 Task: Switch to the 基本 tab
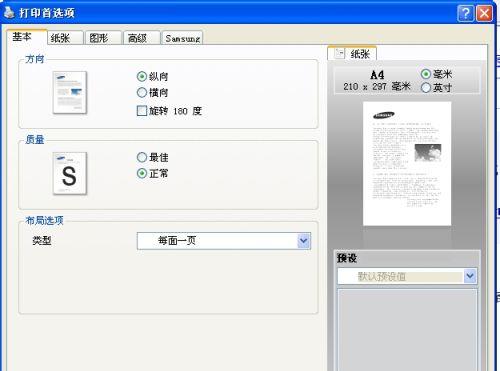[x=26, y=37]
